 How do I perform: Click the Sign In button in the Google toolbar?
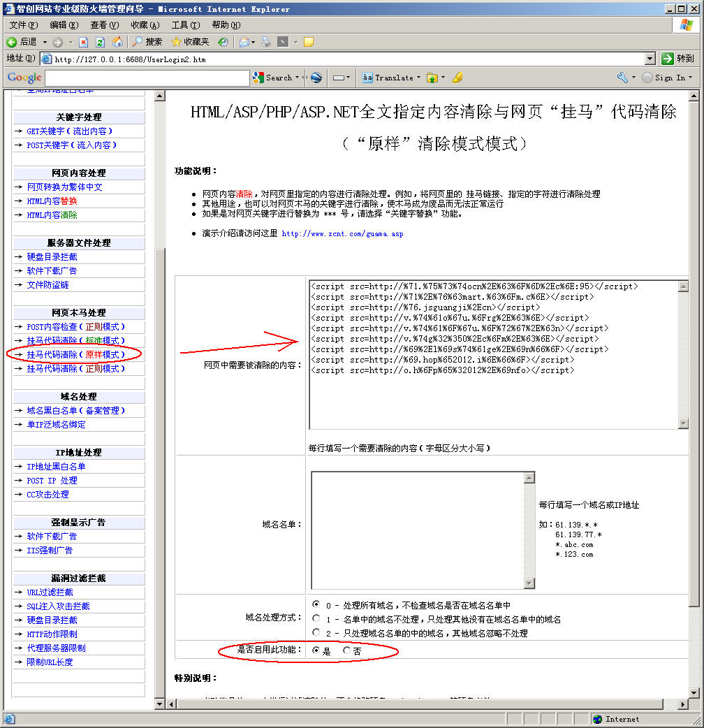pos(663,78)
